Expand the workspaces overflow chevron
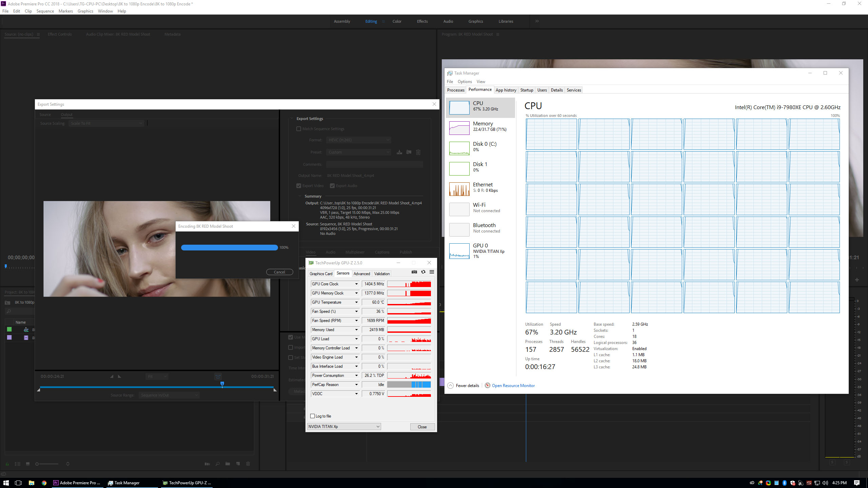 [537, 21]
